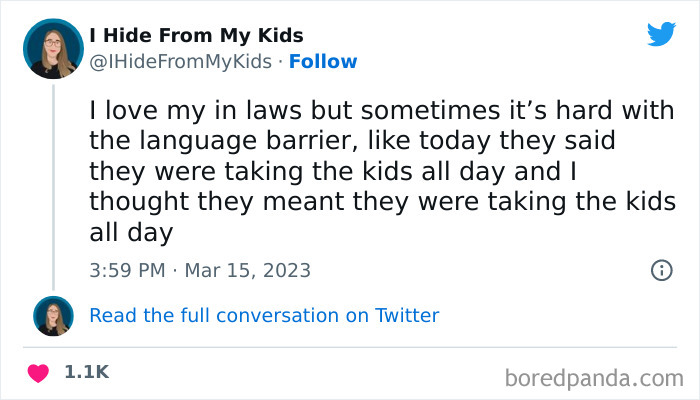Click the boredpanda.com watermark
The width and height of the screenshot is (700, 400).
tap(595, 377)
